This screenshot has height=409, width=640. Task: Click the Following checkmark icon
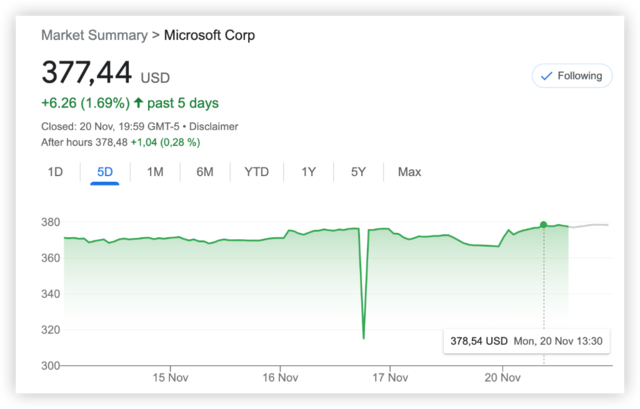tap(545, 75)
